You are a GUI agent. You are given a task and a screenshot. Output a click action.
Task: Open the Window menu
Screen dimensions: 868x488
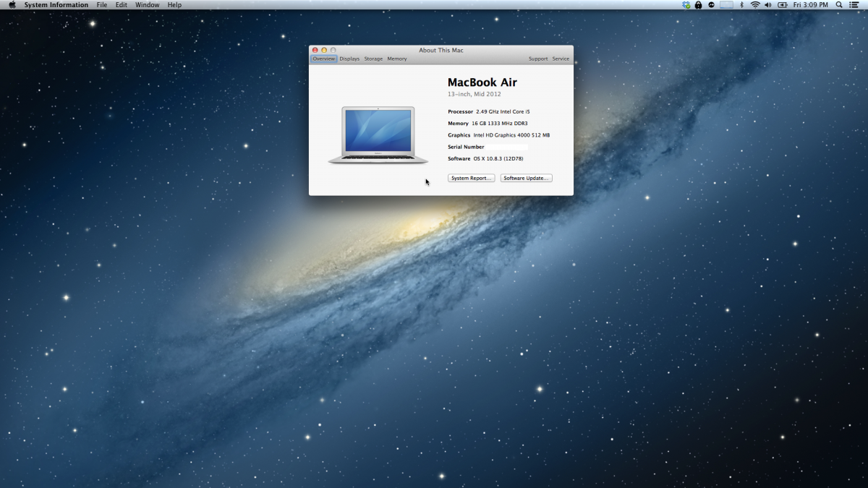(148, 5)
